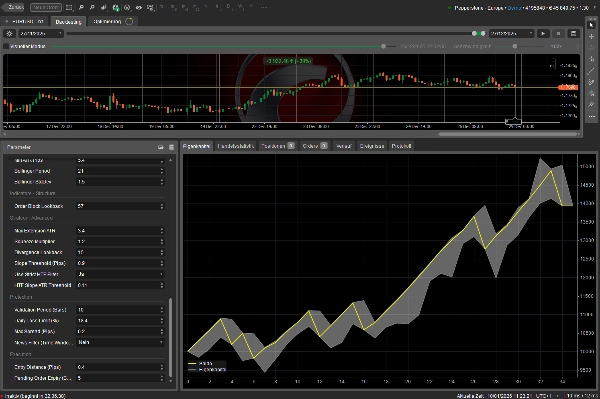Click the Order Block Lookback value field

pyautogui.click(x=121, y=206)
